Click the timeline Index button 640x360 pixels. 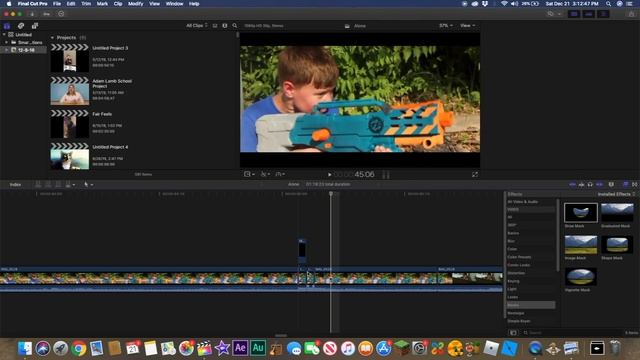(x=15, y=184)
